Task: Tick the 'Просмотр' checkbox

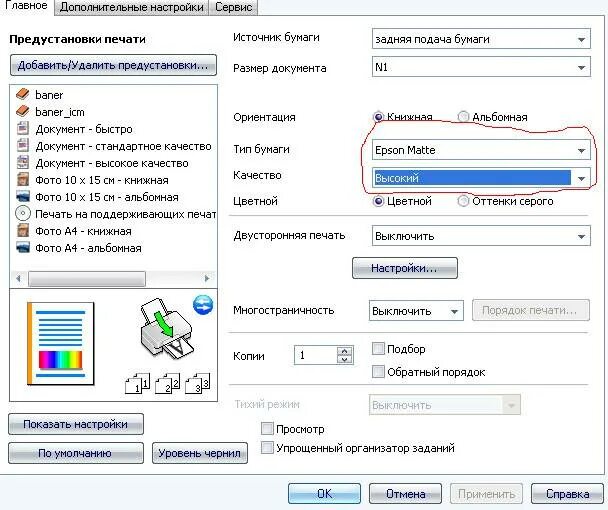Action: (267, 429)
